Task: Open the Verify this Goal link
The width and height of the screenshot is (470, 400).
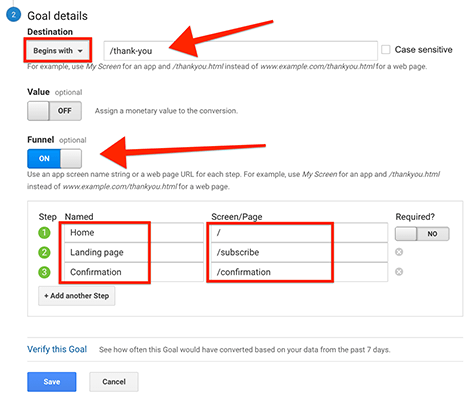Action: pyautogui.click(x=57, y=349)
